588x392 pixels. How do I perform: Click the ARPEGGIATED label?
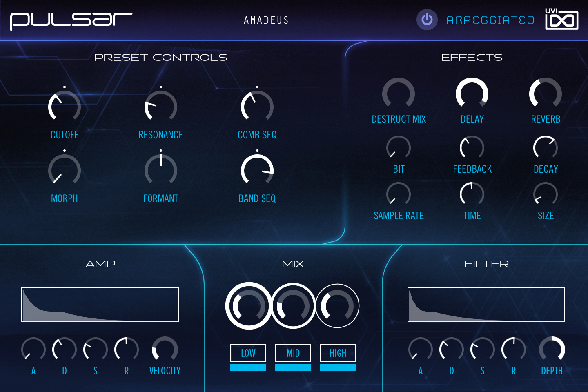pyautogui.click(x=490, y=20)
